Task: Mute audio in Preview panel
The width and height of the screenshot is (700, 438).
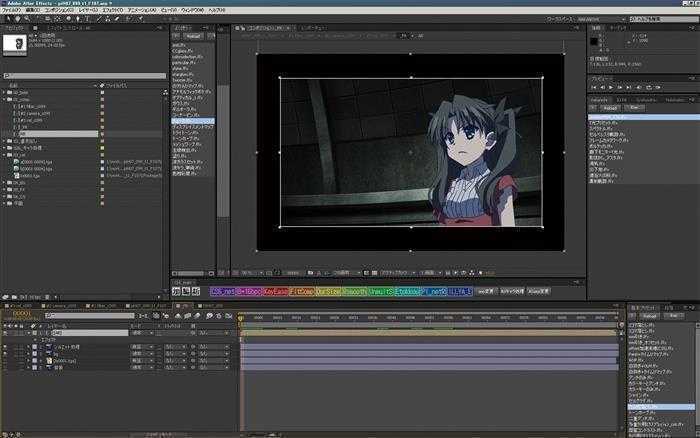Action: pyautogui.click(x=639, y=88)
